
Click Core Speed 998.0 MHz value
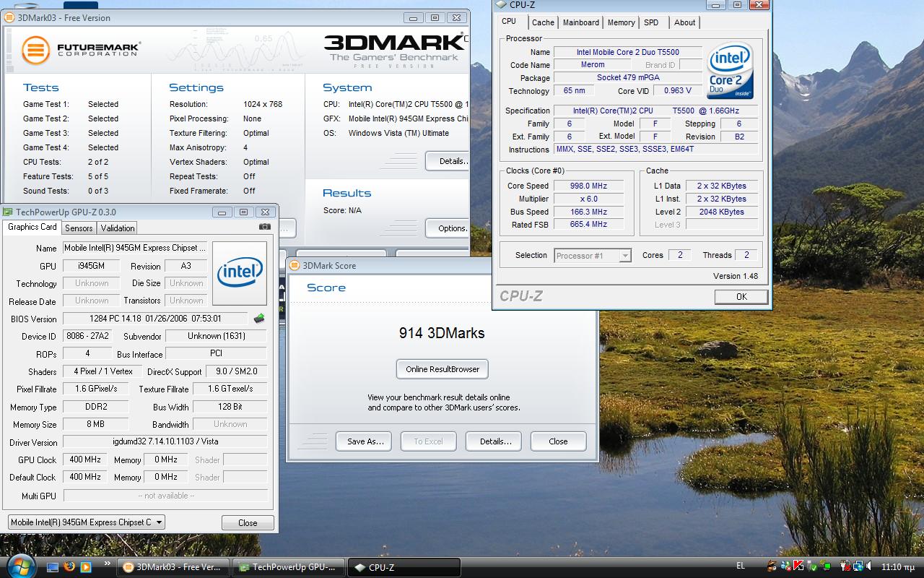[587, 186]
